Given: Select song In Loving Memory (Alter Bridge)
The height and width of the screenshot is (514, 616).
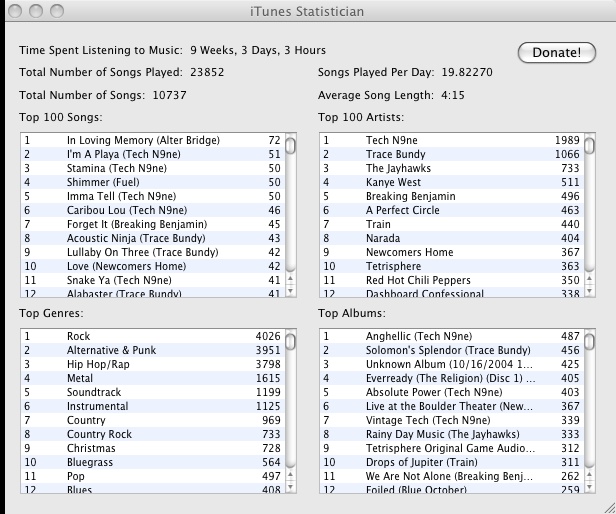Looking at the screenshot, I should [x=153, y=140].
